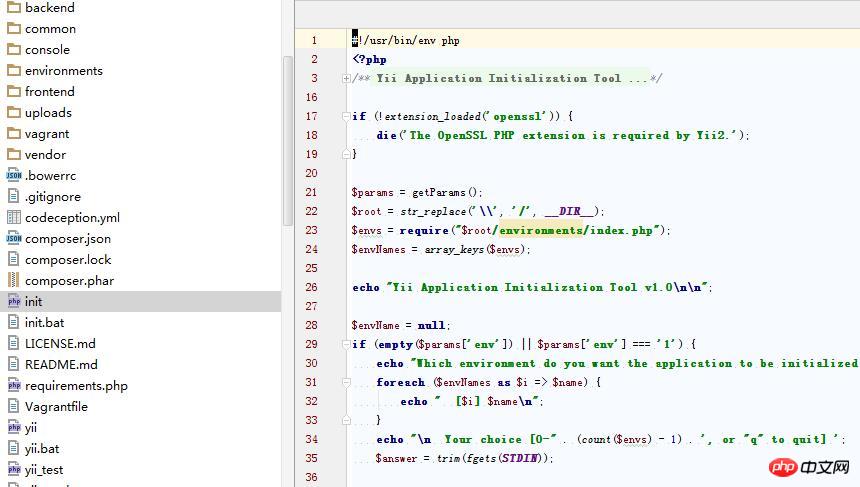Click the file icon beside init.bat
Screen dimensions: 860x487
click(x=14, y=322)
